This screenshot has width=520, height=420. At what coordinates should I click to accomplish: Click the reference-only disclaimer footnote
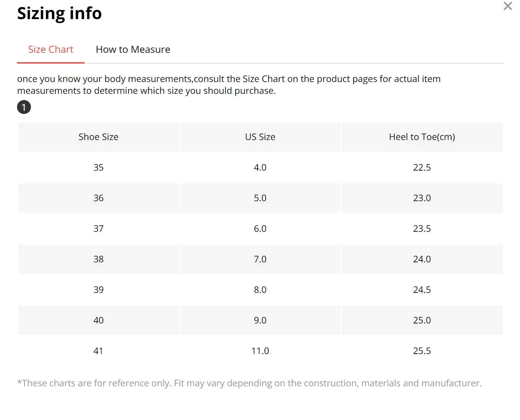point(249,383)
